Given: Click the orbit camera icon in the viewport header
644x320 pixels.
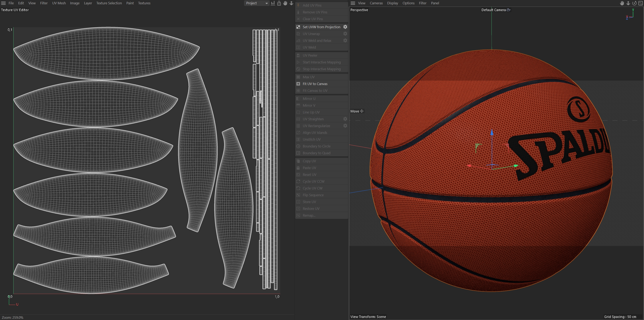Looking at the screenshot, I should (634, 3).
